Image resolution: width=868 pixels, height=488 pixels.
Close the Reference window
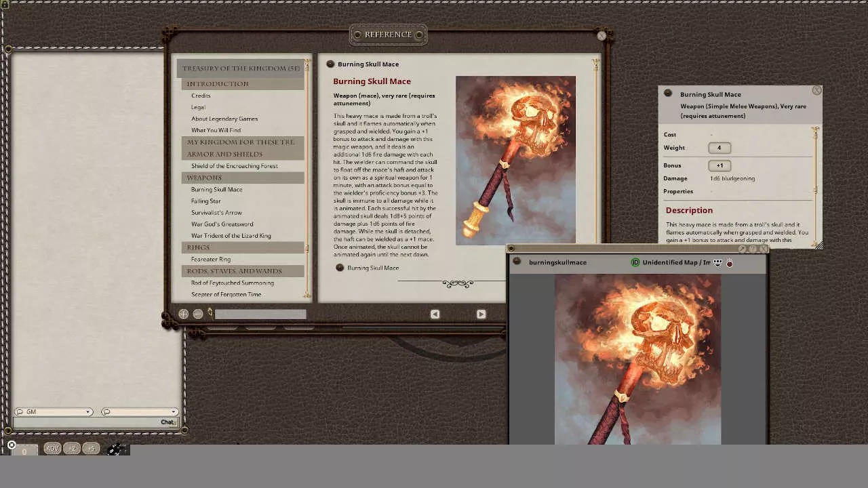(x=601, y=35)
